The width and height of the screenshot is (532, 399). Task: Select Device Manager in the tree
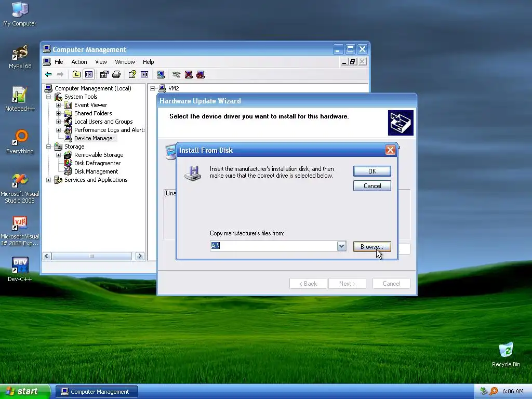(94, 138)
